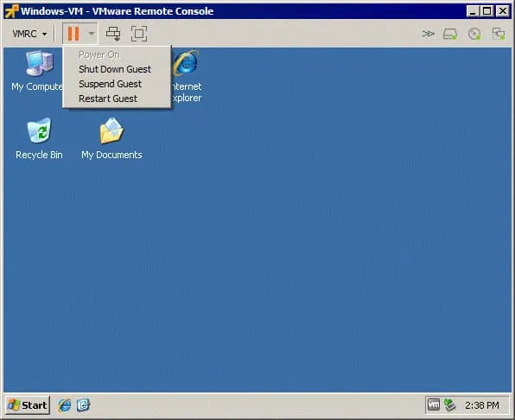The height and width of the screenshot is (420, 515).
Task: Click the Start button
Action: [x=28, y=405]
